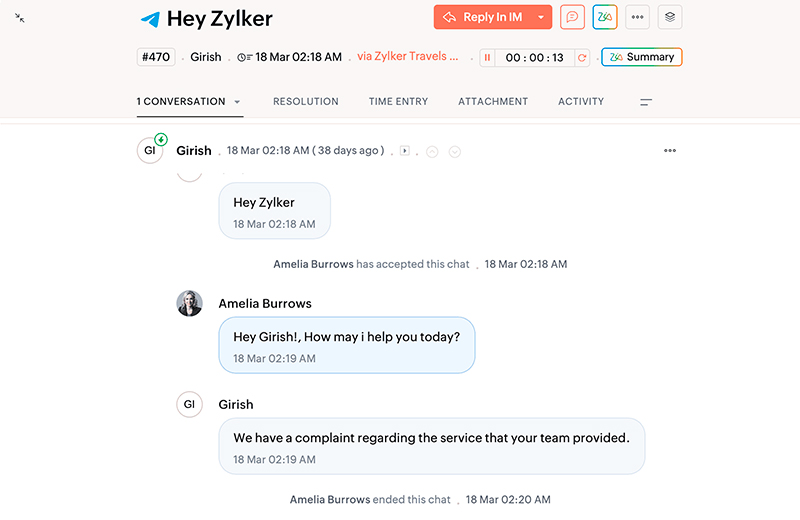This screenshot has width=800, height=520.
Task: Open the Reply In IM dropdown arrow
Action: 541,17
